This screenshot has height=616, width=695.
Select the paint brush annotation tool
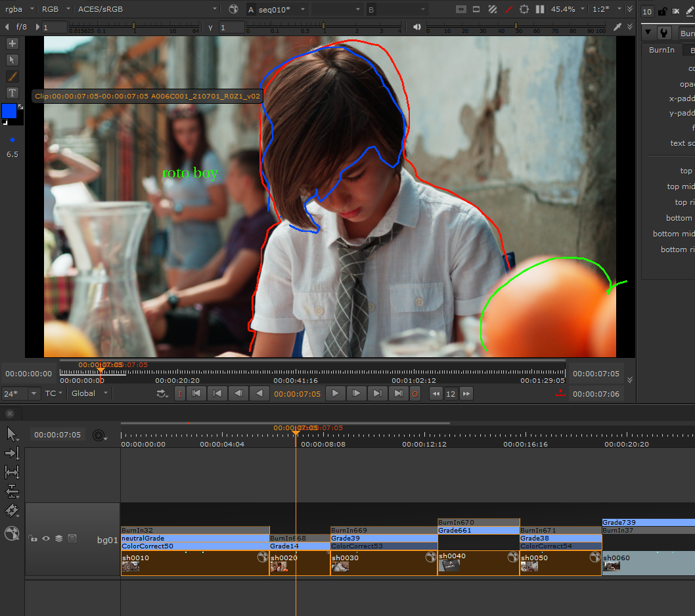point(12,76)
